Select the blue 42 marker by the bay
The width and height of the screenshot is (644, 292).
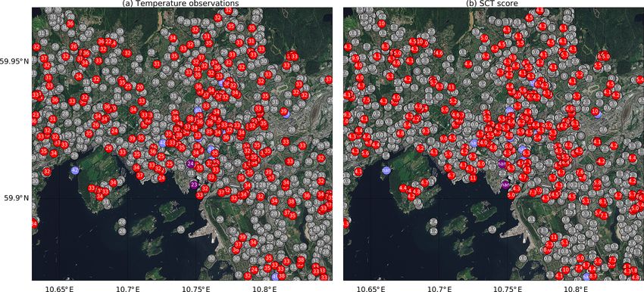[75, 170]
